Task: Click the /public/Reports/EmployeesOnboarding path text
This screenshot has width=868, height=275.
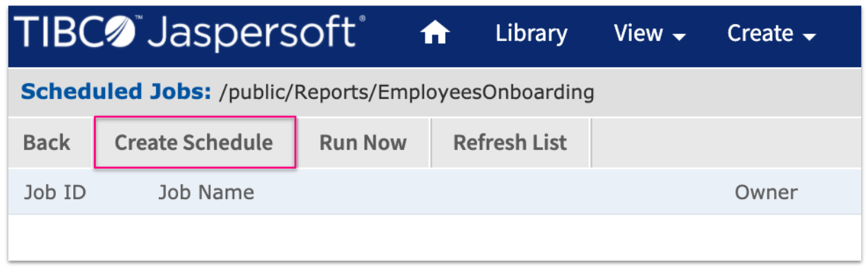Action: tap(406, 92)
